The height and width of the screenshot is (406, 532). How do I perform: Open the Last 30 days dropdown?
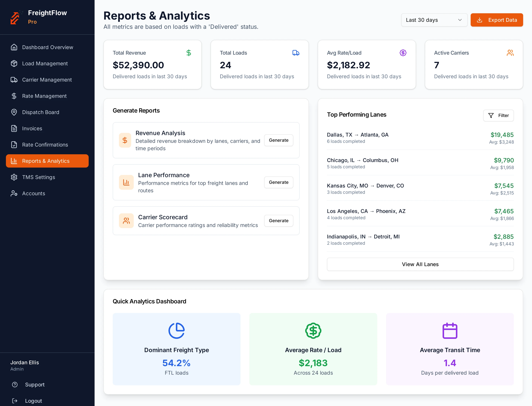click(x=434, y=20)
